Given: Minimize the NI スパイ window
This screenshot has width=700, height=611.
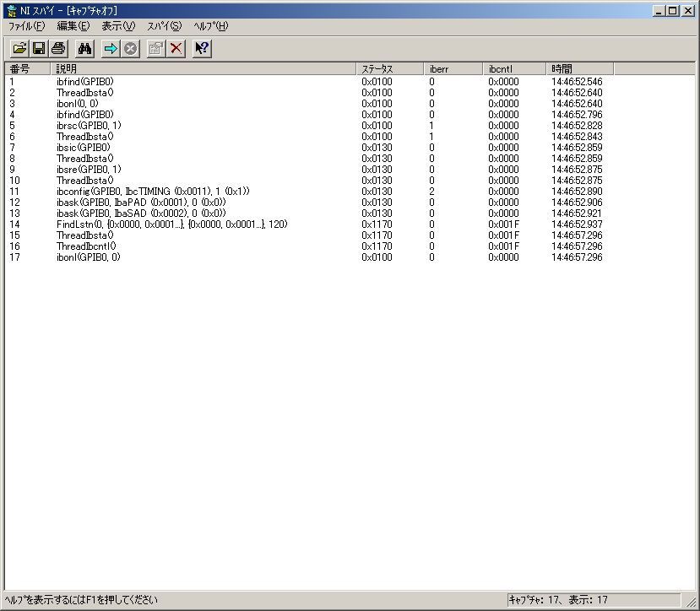Looking at the screenshot, I should click(659, 11).
